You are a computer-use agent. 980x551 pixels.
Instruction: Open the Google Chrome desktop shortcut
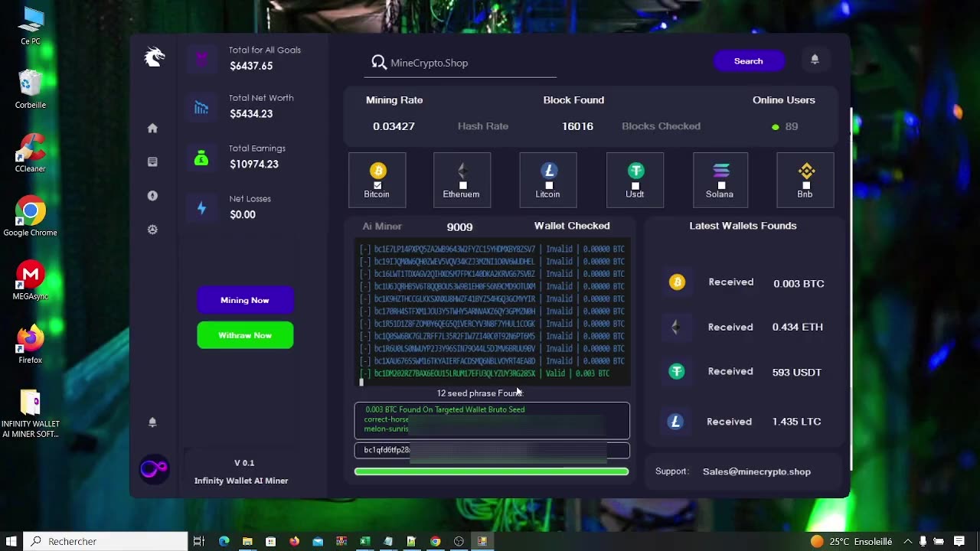click(x=31, y=217)
